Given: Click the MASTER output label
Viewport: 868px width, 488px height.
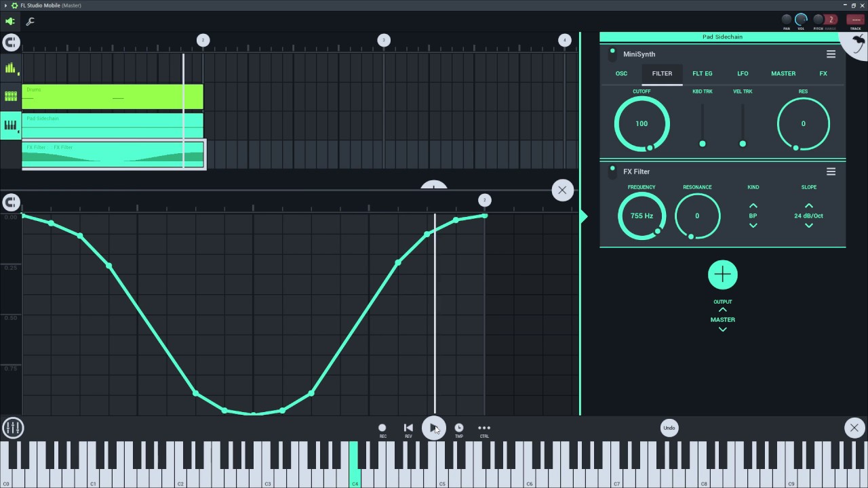Looking at the screenshot, I should (723, 319).
